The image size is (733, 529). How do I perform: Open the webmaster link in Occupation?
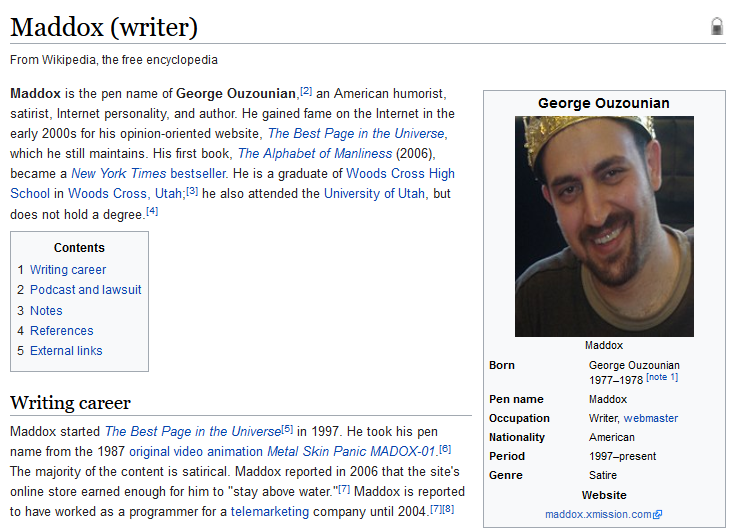[651, 418]
